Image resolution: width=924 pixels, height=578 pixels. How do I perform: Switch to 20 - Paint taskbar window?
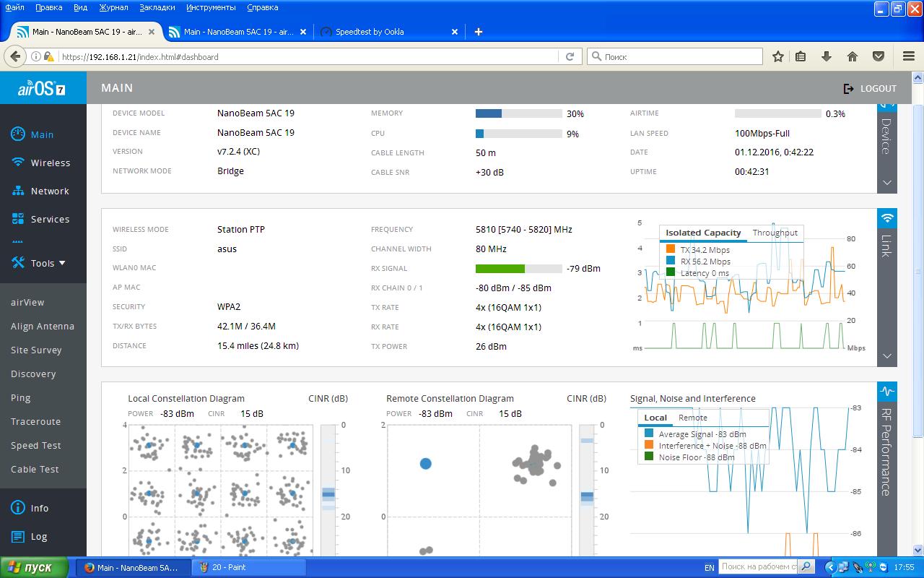pyautogui.click(x=248, y=567)
